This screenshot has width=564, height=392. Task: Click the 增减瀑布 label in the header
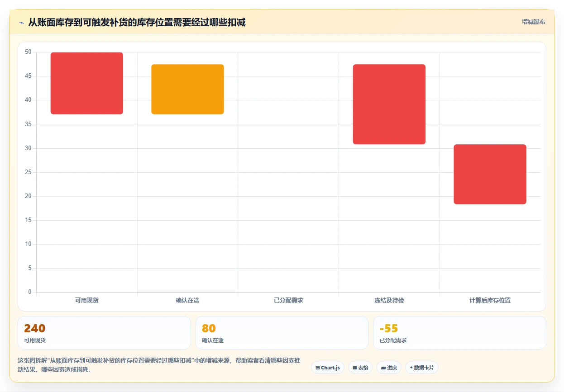(533, 22)
